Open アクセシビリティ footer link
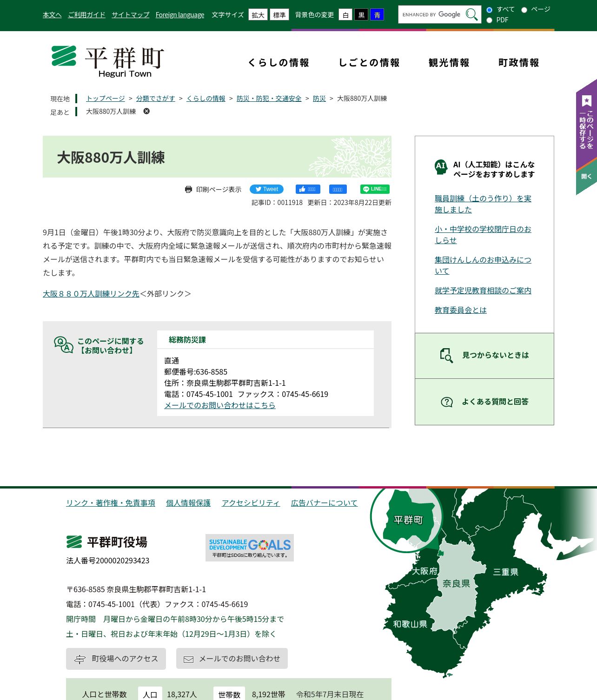 point(251,503)
